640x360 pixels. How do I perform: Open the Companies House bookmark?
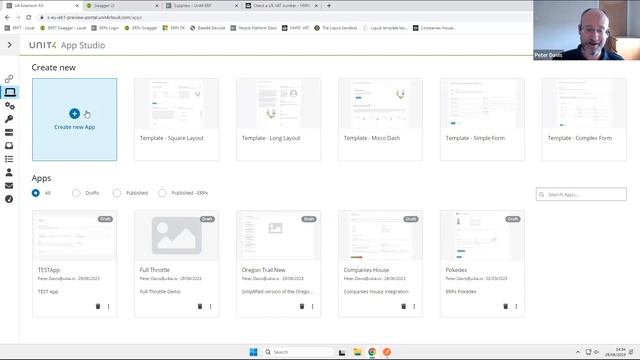pos(434,28)
